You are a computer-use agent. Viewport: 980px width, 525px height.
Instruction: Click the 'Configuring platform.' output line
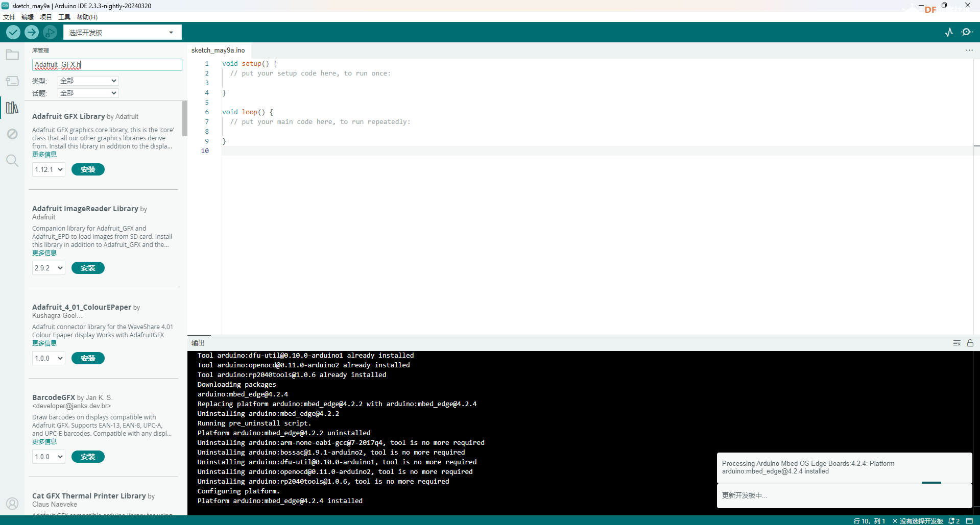(238, 491)
